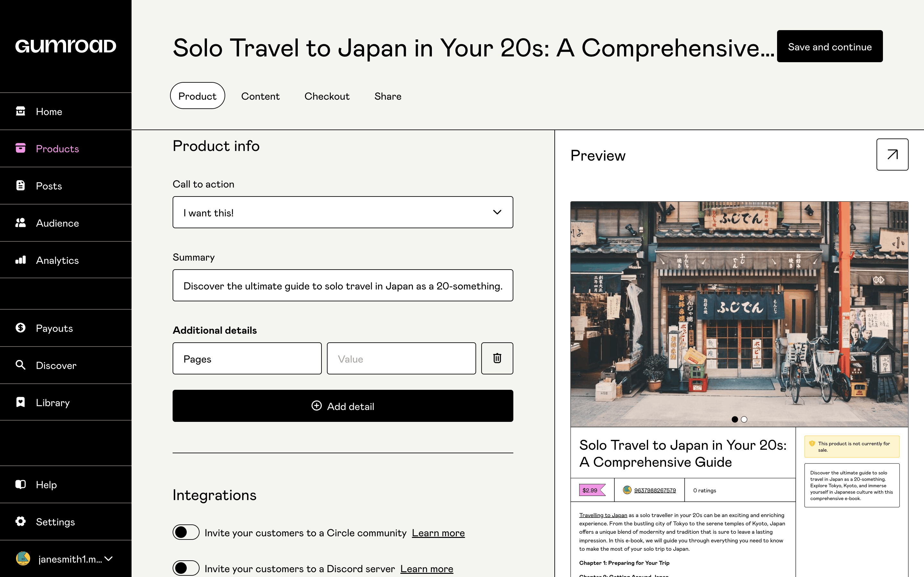Enable the Circle community invite toggle
This screenshot has width=924, height=577.
[x=186, y=532]
